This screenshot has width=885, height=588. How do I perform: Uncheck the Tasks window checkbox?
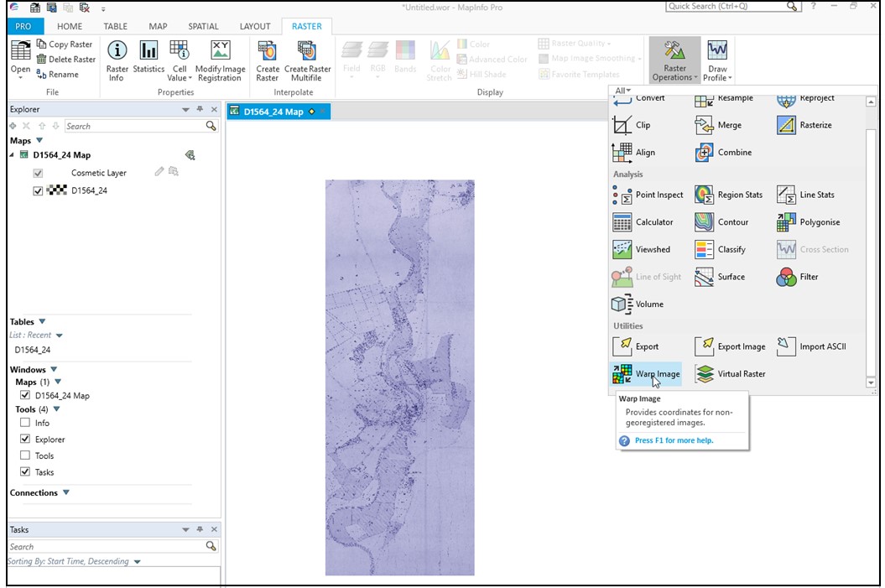25,471
